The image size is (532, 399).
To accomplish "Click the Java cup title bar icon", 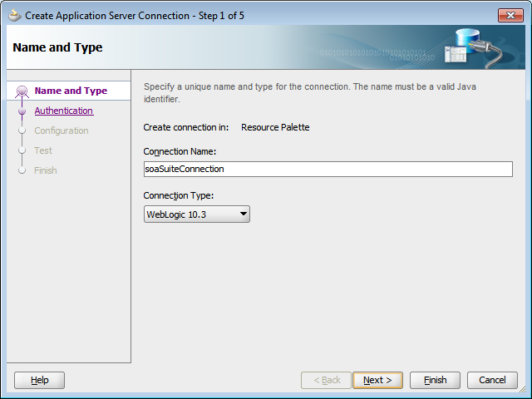I will 15,16.
